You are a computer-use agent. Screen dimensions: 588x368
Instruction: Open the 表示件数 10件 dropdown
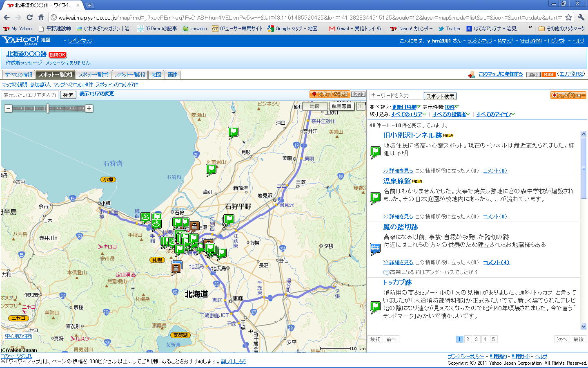pos(451,107)
